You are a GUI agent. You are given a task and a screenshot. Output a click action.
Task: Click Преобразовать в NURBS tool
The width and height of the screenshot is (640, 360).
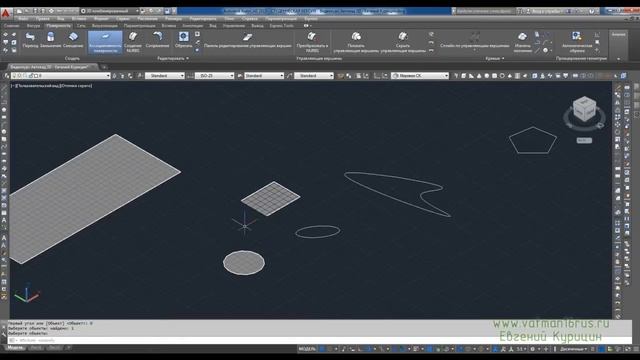click(312, 42)
